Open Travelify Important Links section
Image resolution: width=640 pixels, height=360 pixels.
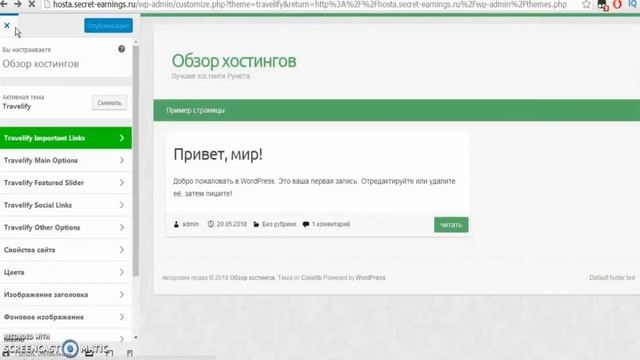66,138
